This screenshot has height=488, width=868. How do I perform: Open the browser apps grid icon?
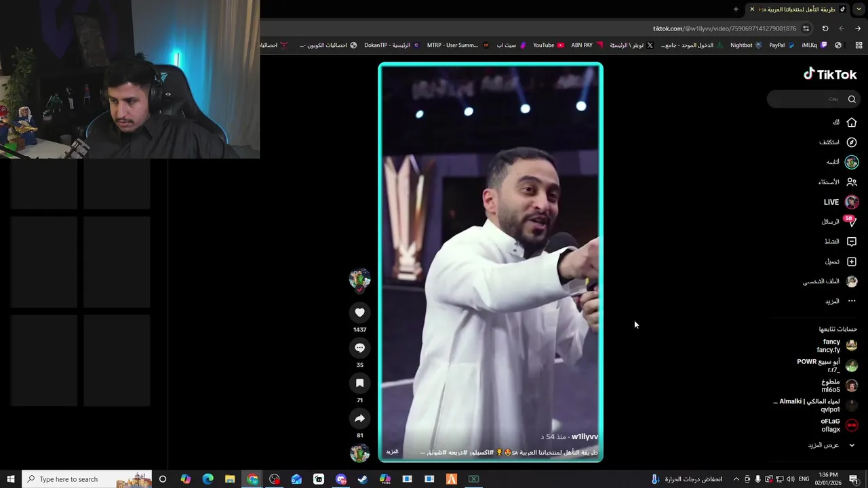(x=859, y=45)
